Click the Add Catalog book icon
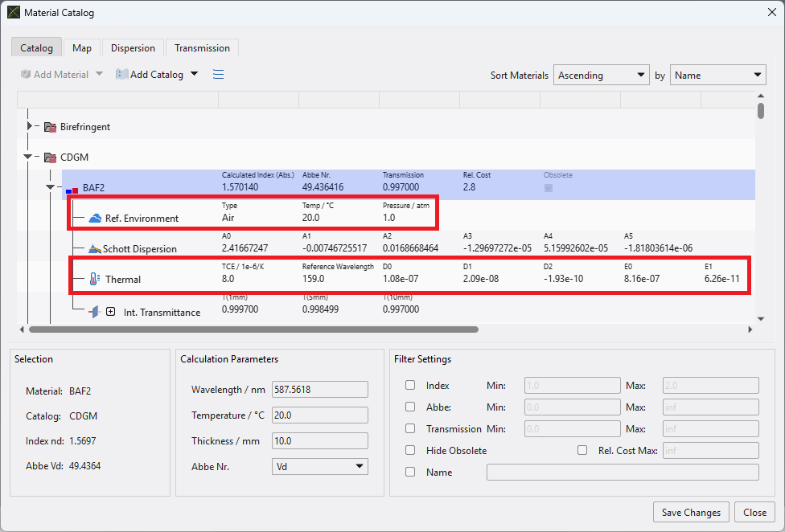 (121, 75)
